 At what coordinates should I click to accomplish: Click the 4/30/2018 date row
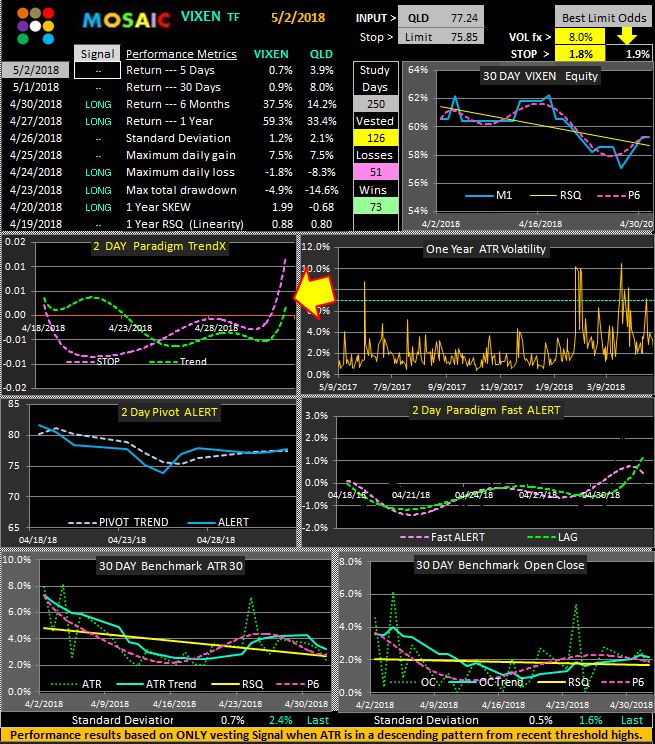point(36,104)
